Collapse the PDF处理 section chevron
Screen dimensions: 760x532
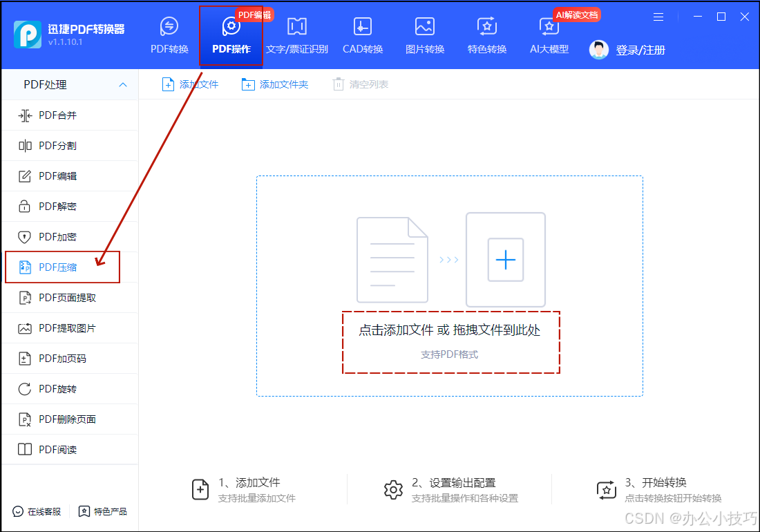pos(123,85)
